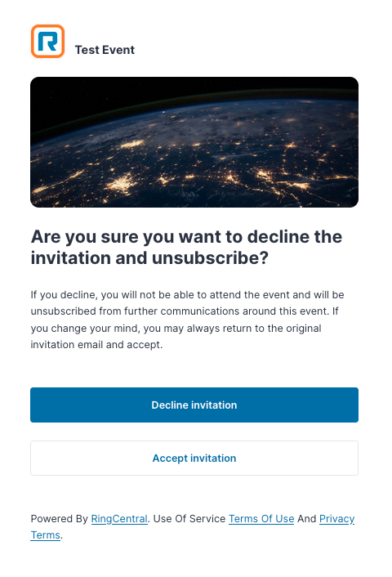The height and width of the screenshot is (577, 392).
Task: Click the blue R letter inside logo
Action: pyautogui.click(x=48, y=41)
